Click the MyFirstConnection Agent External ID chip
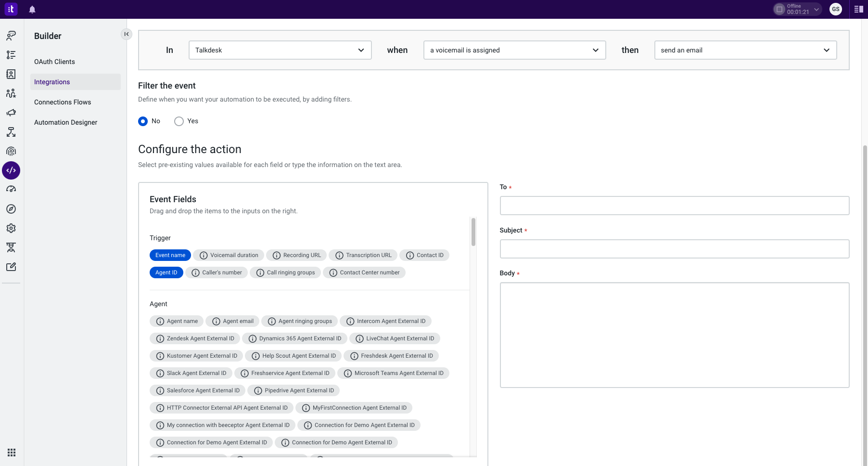This screenshot has height=466, width=868. click(354, 408)
